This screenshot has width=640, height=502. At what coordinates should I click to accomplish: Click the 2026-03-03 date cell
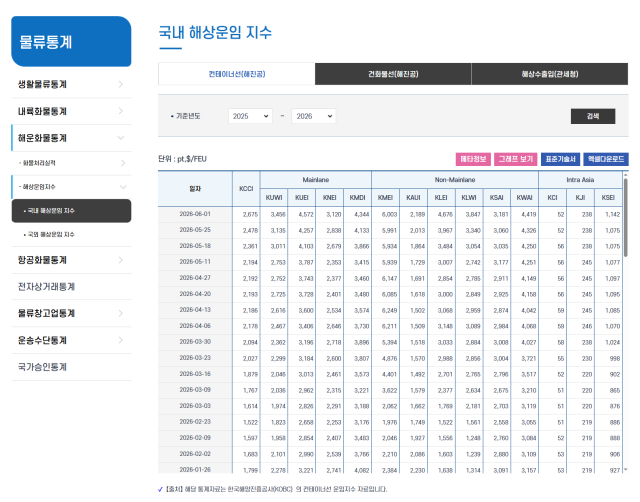point(195,406)
